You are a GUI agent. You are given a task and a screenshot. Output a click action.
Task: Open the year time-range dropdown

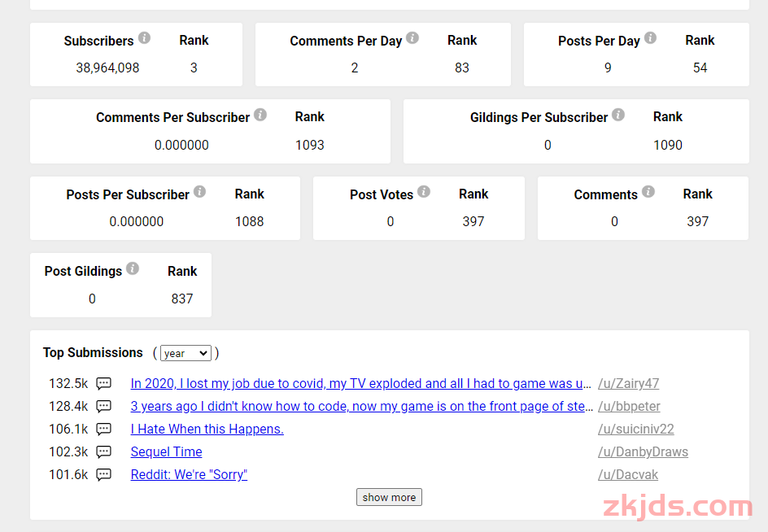pos(185,353)
